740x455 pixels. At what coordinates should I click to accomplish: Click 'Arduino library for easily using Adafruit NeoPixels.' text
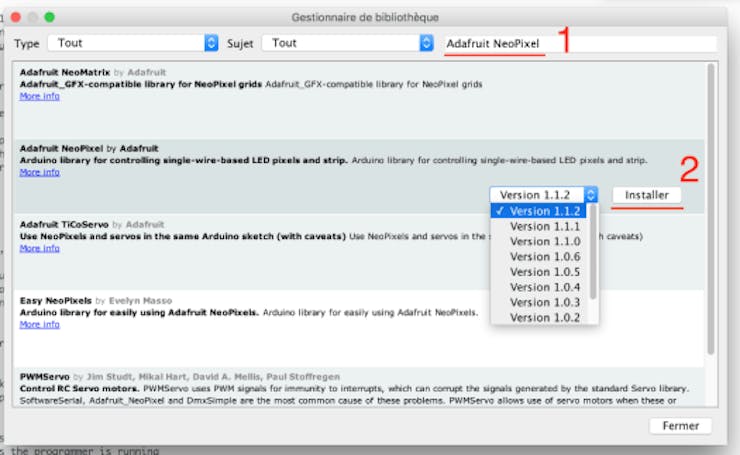click(139, 312)
